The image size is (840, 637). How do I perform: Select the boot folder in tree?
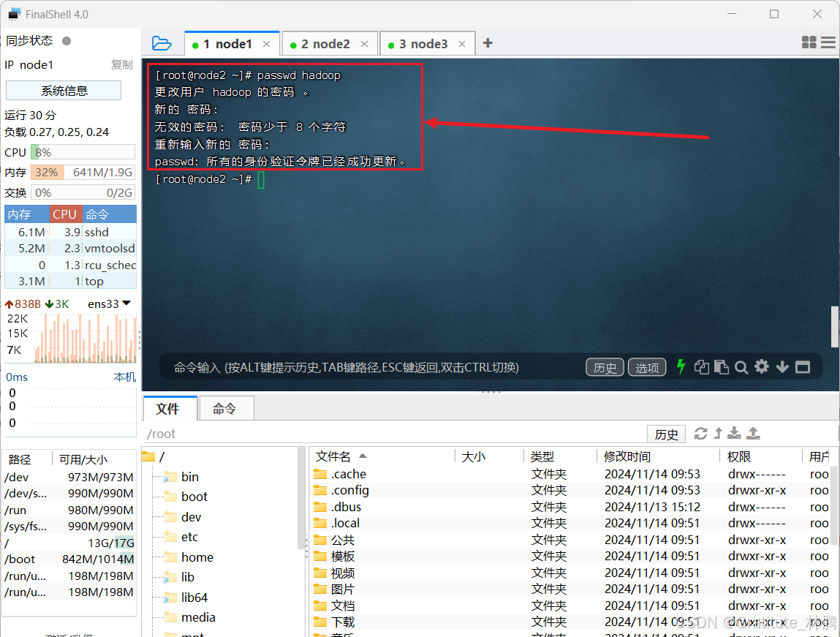click(x=186, y=497)
